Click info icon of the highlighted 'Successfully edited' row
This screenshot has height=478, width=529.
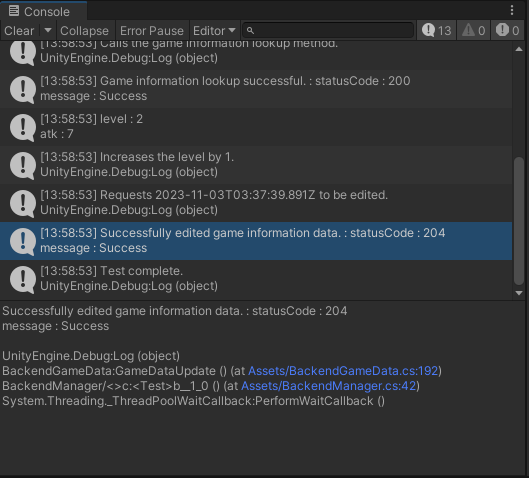pyautogui.click(x=23, y=242)
